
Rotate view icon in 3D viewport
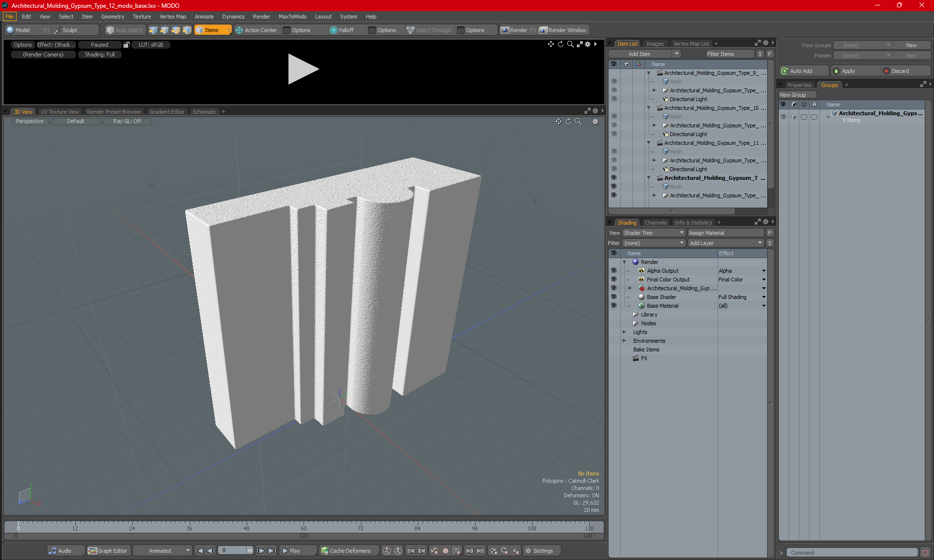[x=568, y=122]
